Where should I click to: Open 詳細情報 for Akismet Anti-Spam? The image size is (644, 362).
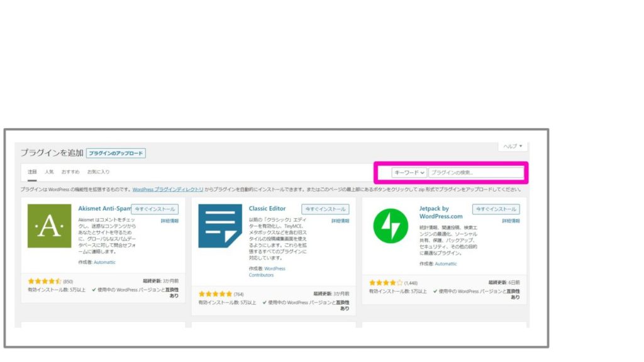(x=170, y=221)
